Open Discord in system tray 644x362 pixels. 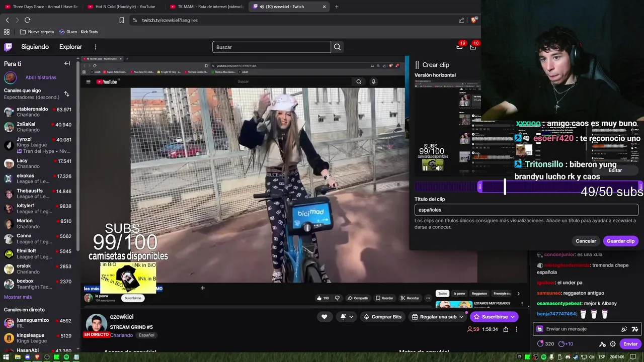pos(568,357)
